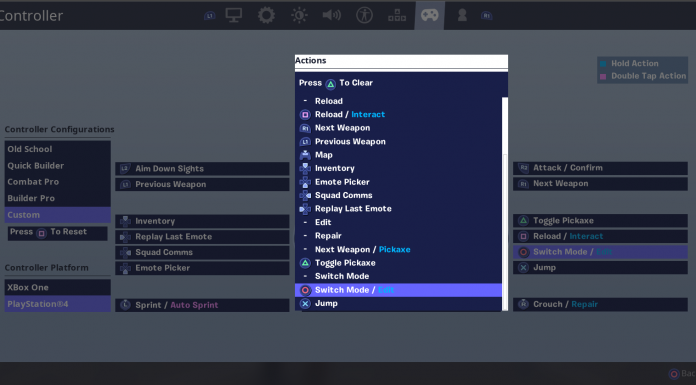Select the Old School controller configuration
The height and width of the screenshot is (385, 696).
[58, 149]
